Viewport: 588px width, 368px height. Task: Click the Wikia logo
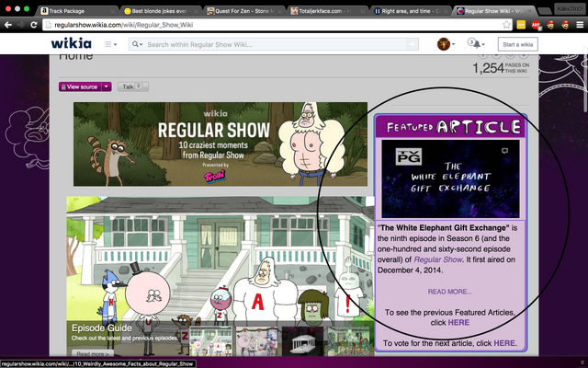(72, 43)
